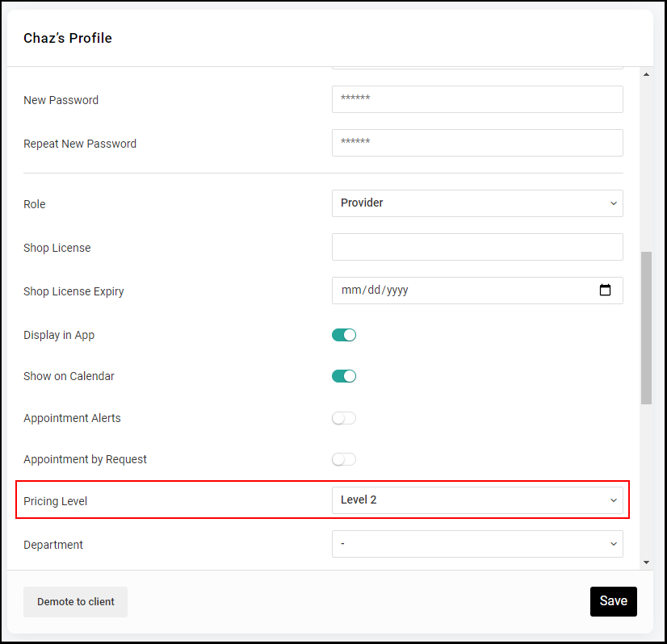
Task: Click the Chaz's Profile heading
Action: pos(68,38)
